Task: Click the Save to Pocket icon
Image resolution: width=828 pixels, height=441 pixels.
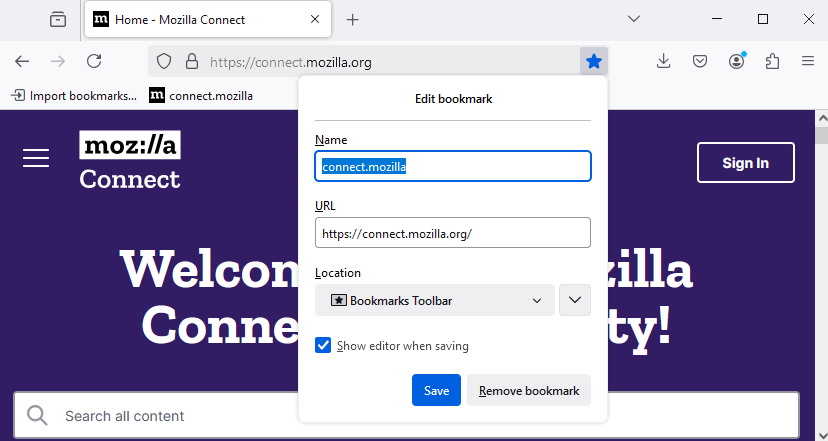Action: (x=700, y=62)
